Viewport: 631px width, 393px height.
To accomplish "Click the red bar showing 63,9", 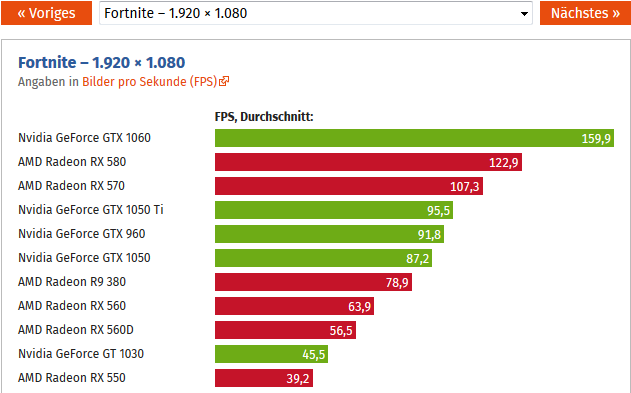I will (295, 306).
